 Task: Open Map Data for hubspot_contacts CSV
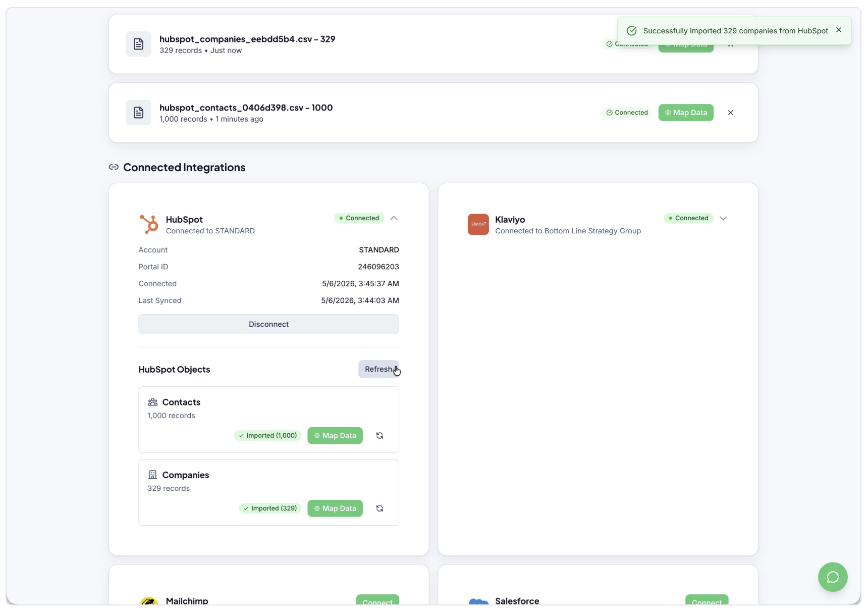(686, 113)
